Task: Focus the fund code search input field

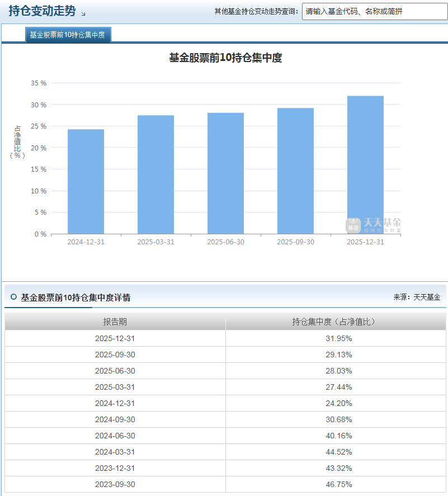Action: coord(375,11)
